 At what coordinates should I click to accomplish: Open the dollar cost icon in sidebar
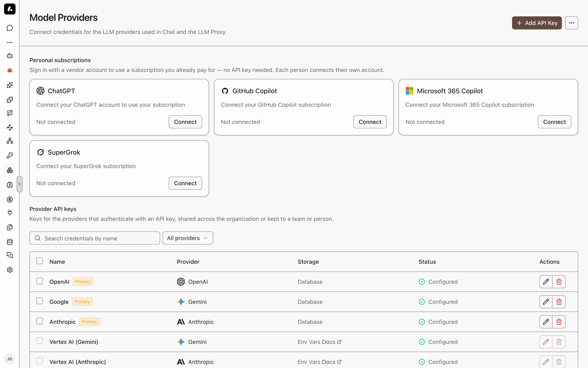pos(10,199)
